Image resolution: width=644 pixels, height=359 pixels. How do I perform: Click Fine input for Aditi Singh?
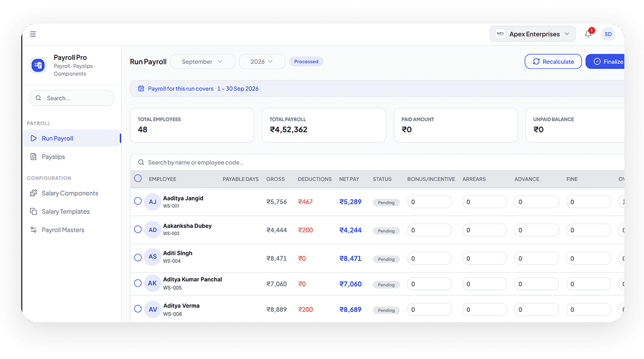pyautogui.click(x=588, y=258)
